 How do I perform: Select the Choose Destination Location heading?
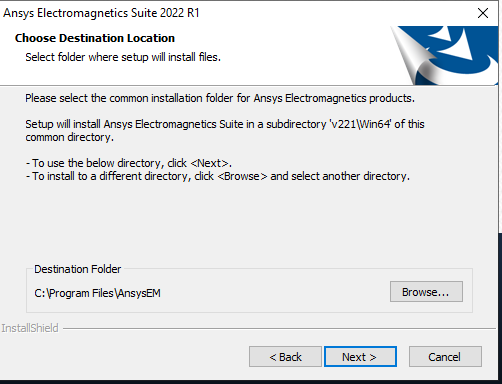95,38
